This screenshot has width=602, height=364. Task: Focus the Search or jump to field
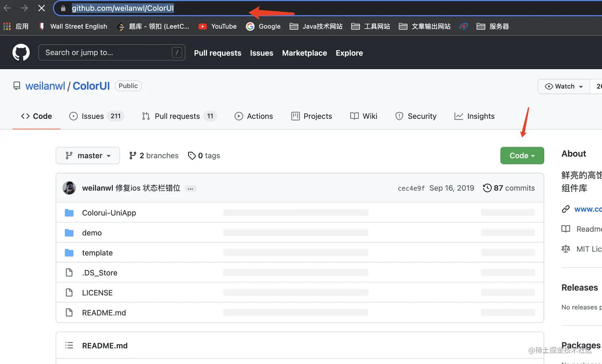point(111,53)
